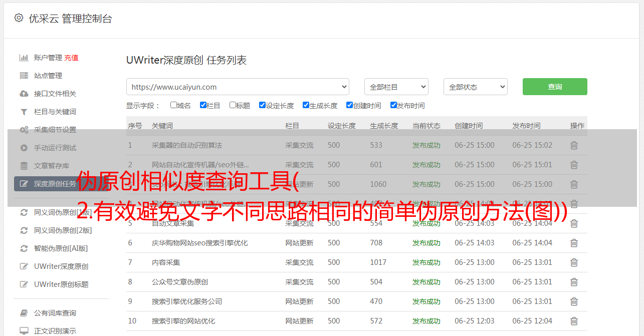Uncheck the 栏目 display field

(203, 105)
